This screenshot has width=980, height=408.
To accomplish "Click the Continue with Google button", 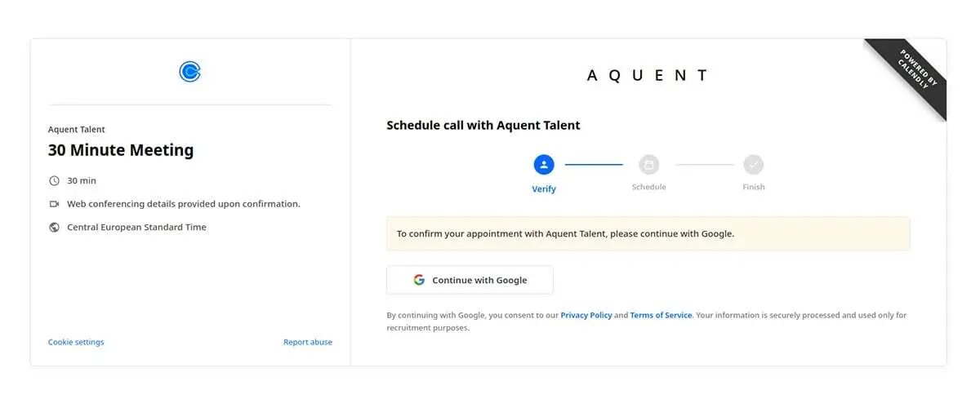I will 470,280.
